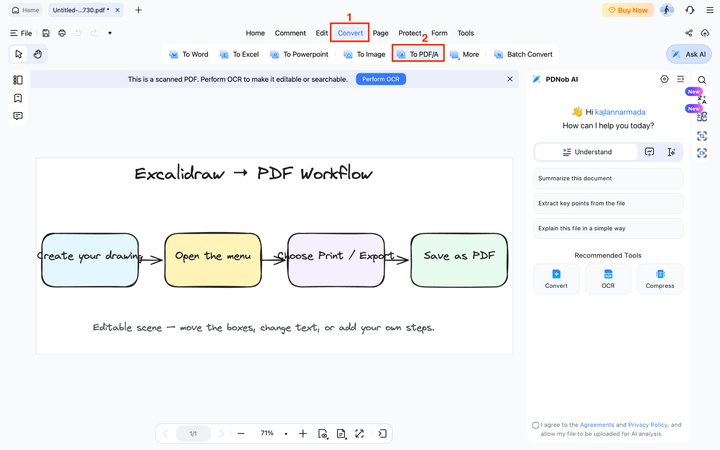Click the Ask AI button

pos(689,54)
